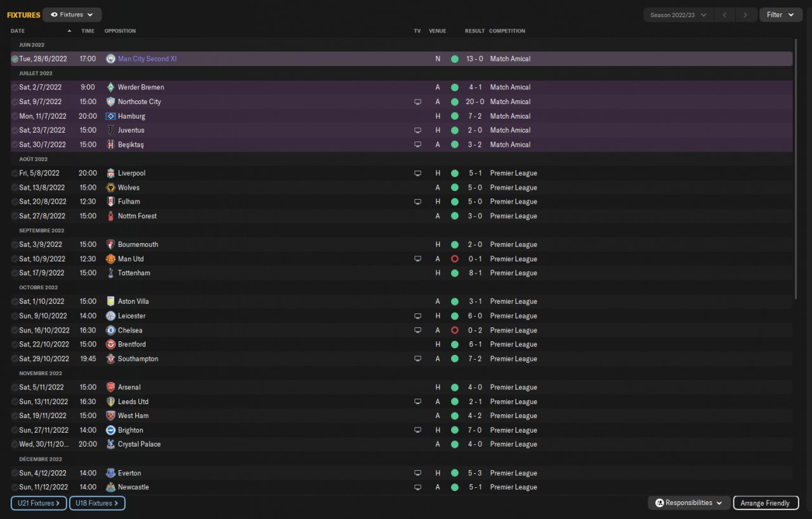The image size is (812, 519).
Task: Click the Beşiktaş club crest
Action: [110, 145]
